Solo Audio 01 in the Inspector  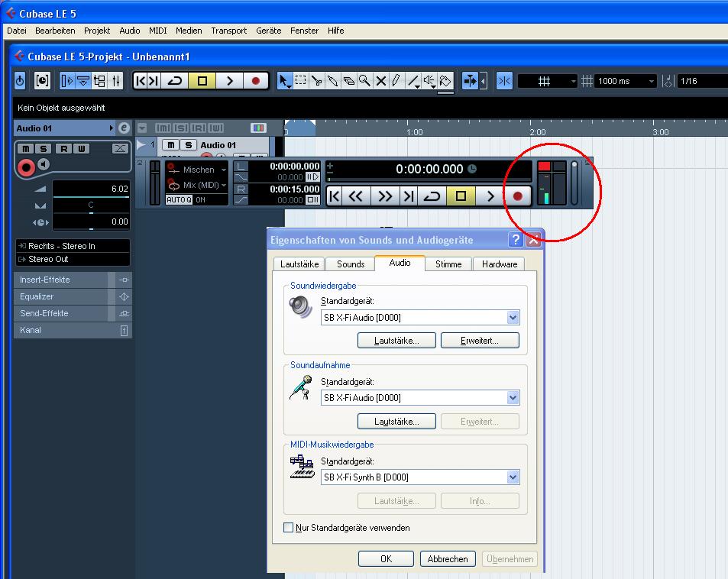pos(44,149)
